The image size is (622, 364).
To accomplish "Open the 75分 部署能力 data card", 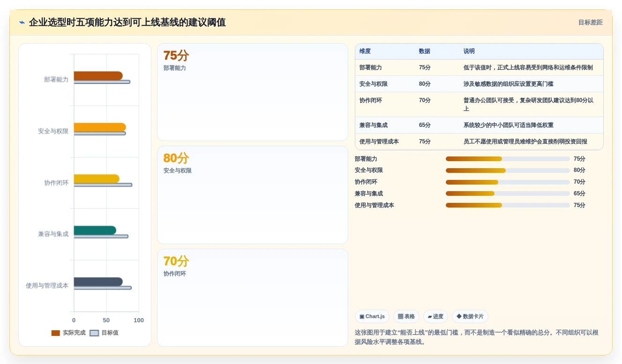I will pyautogui.click(x=253, y=92).
